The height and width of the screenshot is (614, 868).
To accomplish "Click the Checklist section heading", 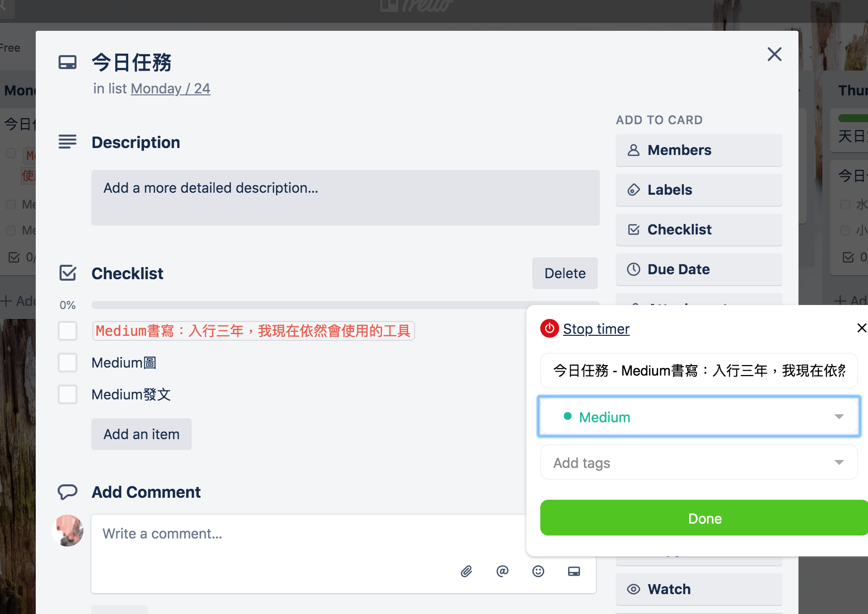I will pos(128,273).
